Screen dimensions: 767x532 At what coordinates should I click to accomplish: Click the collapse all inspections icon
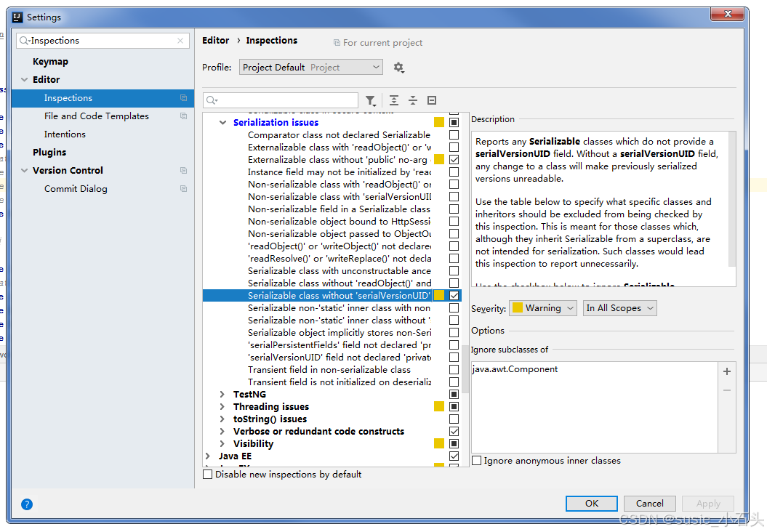413,100
